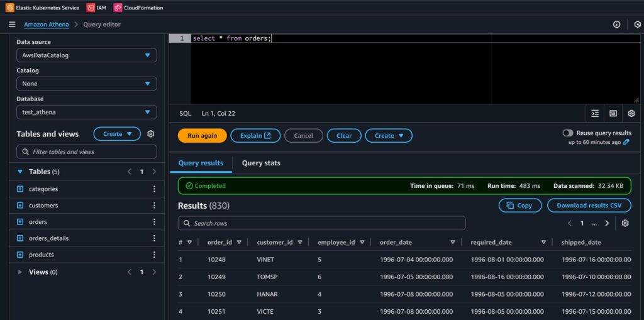
Task: Focus the Search rows field
Action: point(321,223)
